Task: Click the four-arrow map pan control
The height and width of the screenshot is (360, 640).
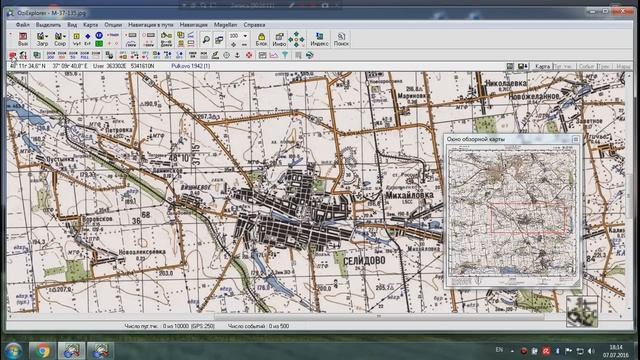Action: (296, 39)
